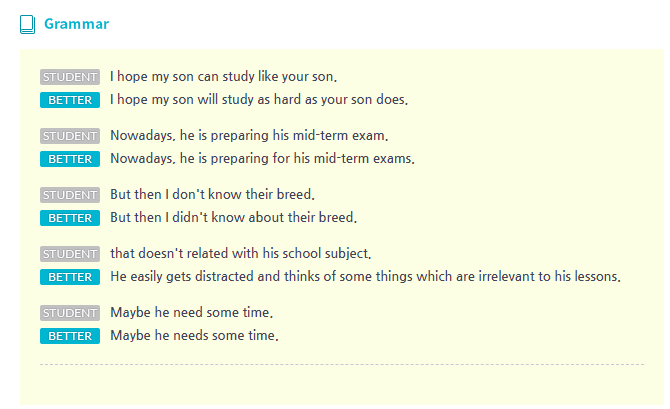Click sentence 'Nowadays, he is preparing his mid-term exam'
This screenshot has height=409, width=670.
249,135
